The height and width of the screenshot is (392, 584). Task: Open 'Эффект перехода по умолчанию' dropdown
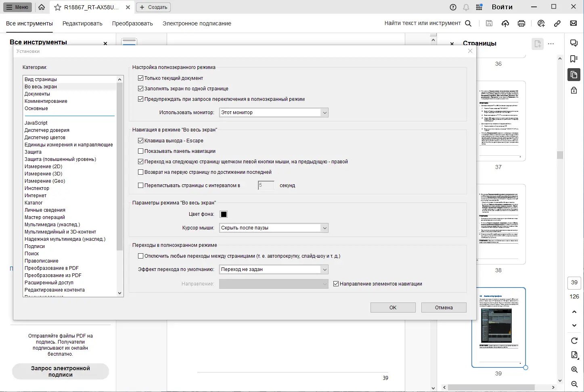(x=274, y=269)
